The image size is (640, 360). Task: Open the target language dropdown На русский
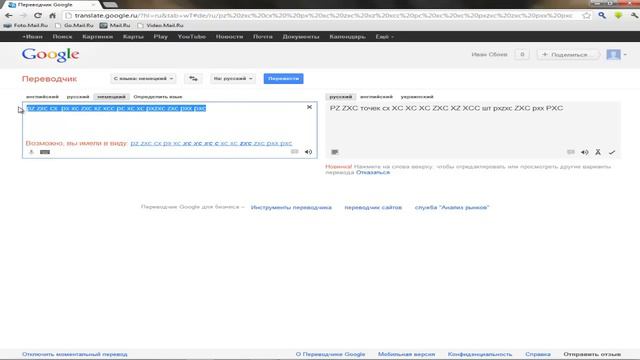pos(233,78)
